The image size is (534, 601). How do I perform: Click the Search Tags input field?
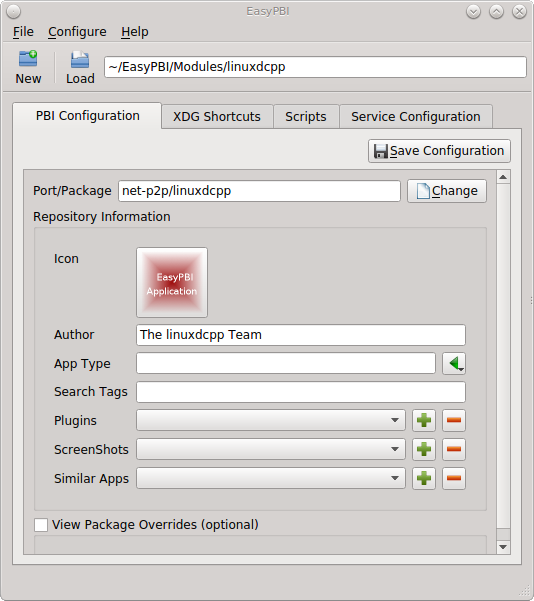(x=301, y=392)
